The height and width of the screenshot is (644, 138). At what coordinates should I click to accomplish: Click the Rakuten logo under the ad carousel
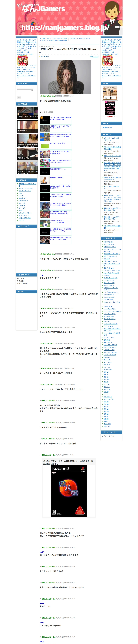click(x=110, y=116)
